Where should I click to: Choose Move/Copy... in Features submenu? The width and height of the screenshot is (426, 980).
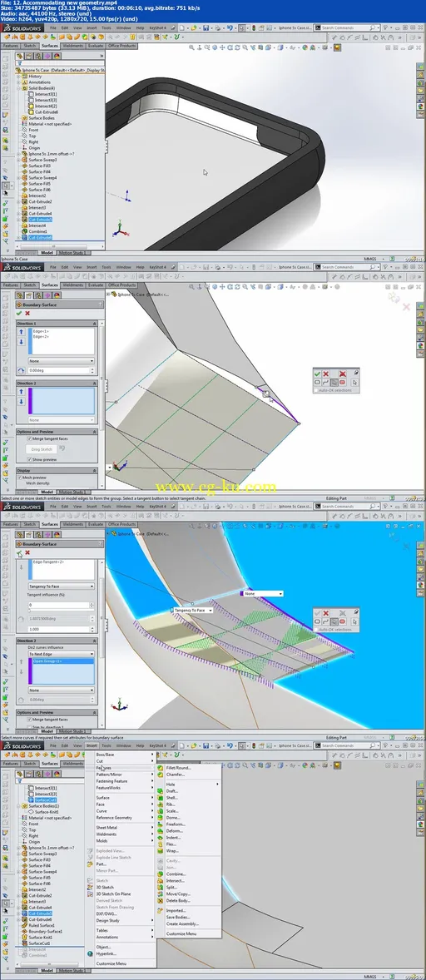point(178,893)
